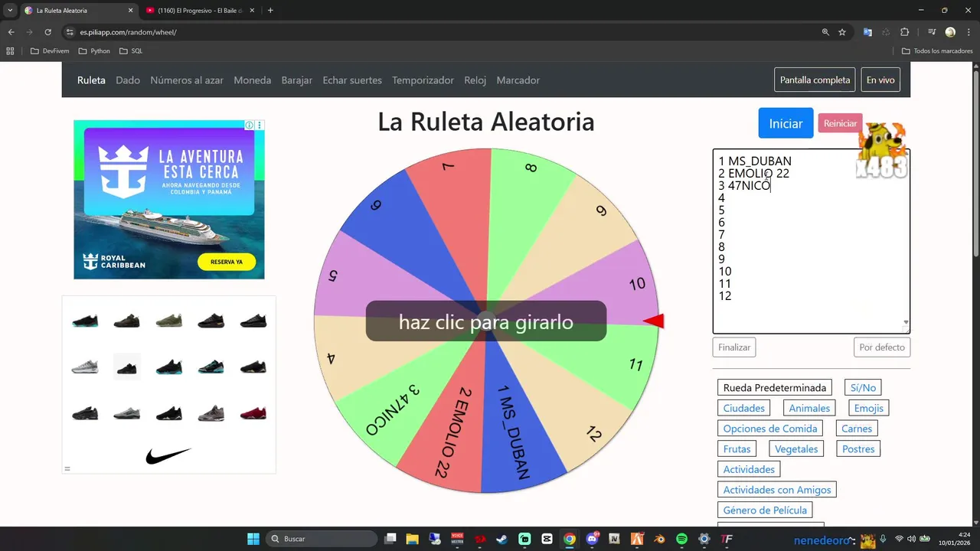Click the ad info icon on Royal Caribbean ad
980x551 pixels.
250,125
